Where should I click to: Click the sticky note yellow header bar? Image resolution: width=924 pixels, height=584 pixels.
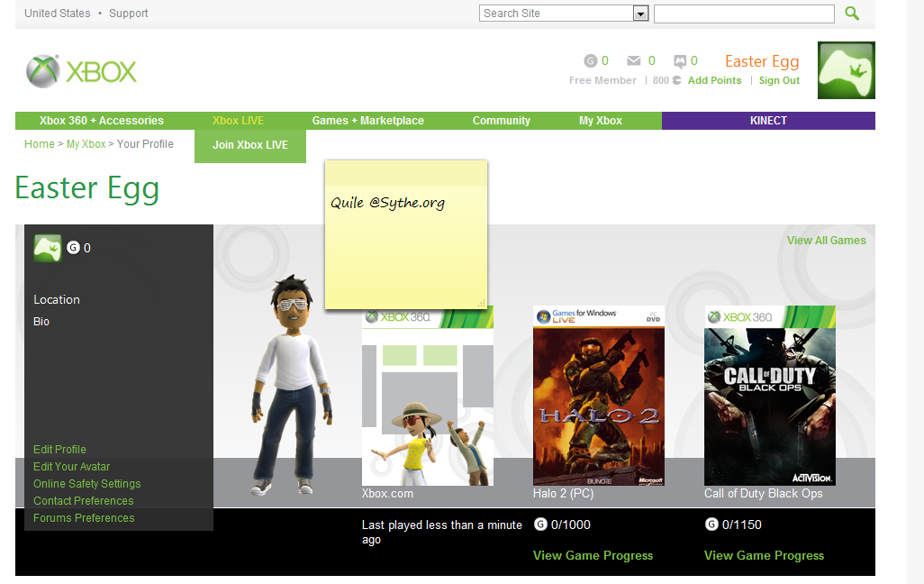[x=406, y=173]
